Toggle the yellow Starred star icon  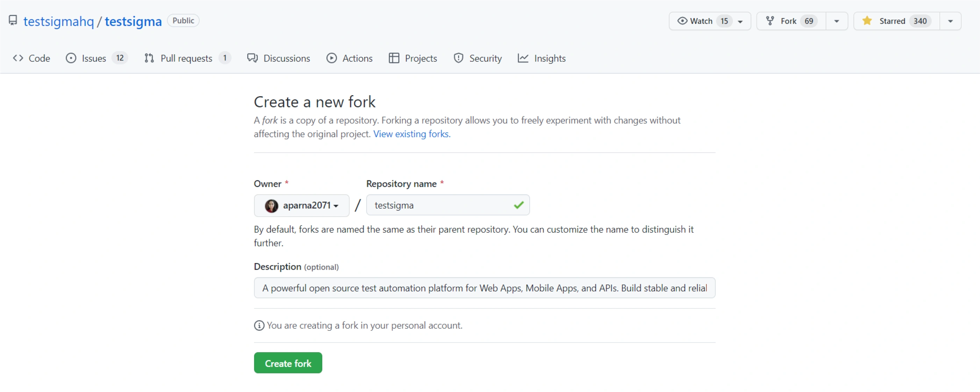867,21
